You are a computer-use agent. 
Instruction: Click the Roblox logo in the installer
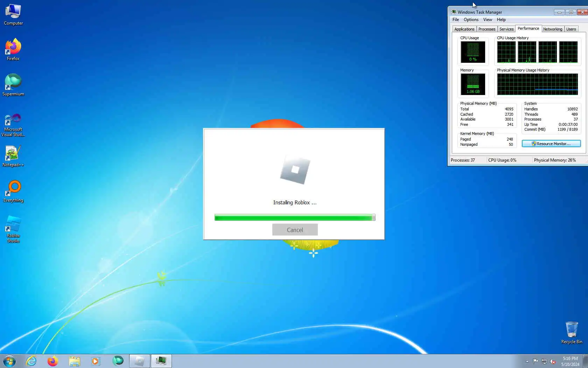pos(295,169)
